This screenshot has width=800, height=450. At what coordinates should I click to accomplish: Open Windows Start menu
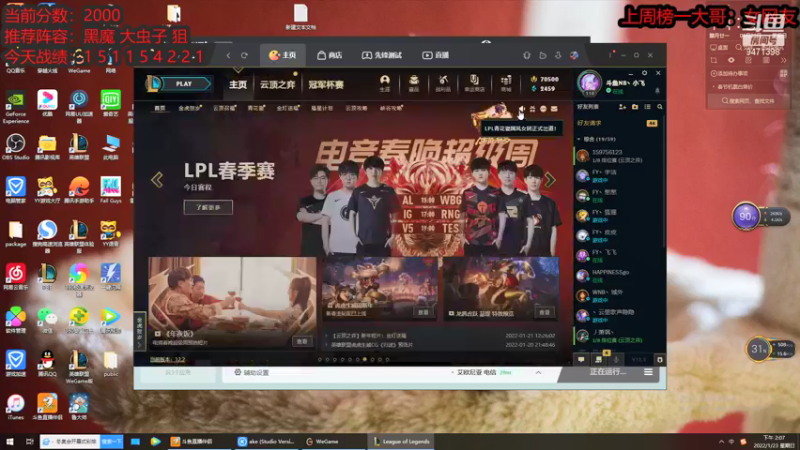tap(10, 441)
